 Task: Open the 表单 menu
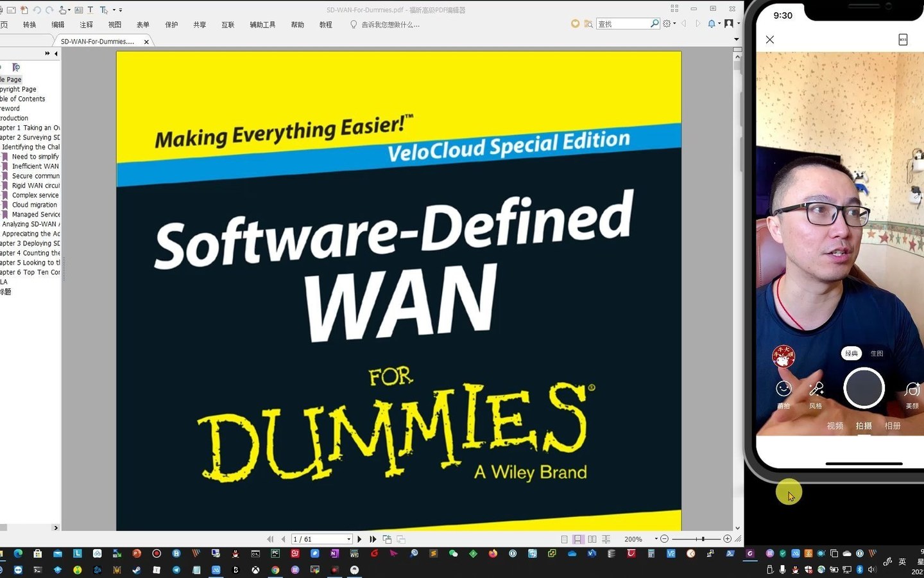142,24
